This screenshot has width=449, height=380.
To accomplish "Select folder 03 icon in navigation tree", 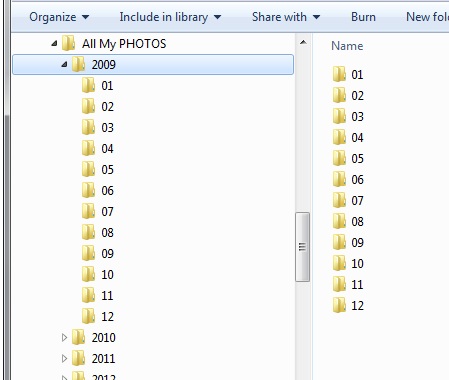I will click(x=89, y=127).
